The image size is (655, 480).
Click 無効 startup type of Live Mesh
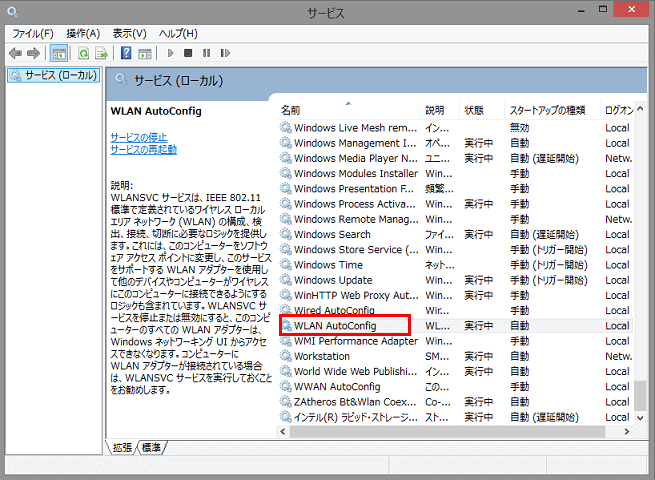519,127
